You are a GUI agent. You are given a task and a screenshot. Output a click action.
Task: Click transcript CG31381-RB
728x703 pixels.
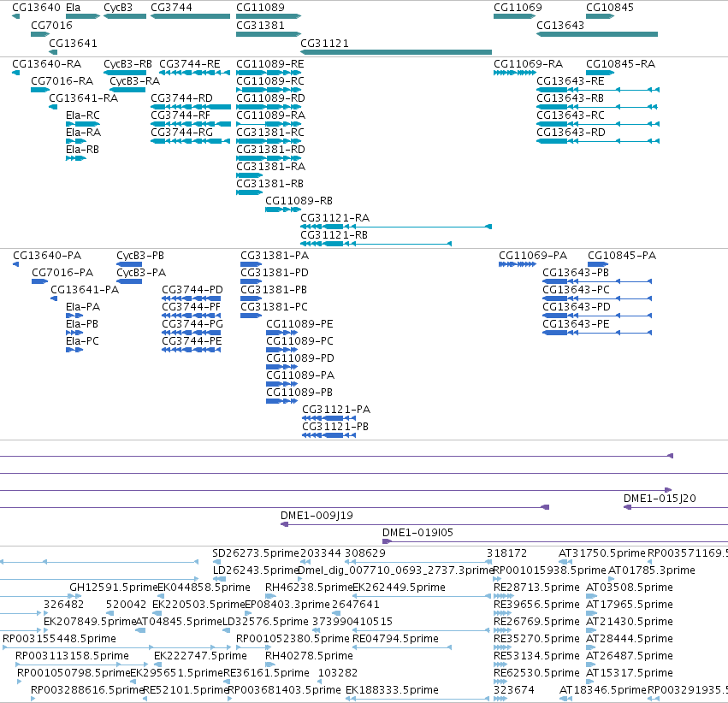[x=249, y=192]
